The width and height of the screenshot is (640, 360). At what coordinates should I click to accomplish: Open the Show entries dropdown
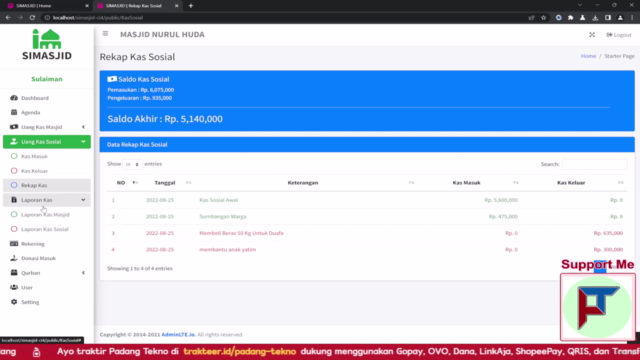132,164
